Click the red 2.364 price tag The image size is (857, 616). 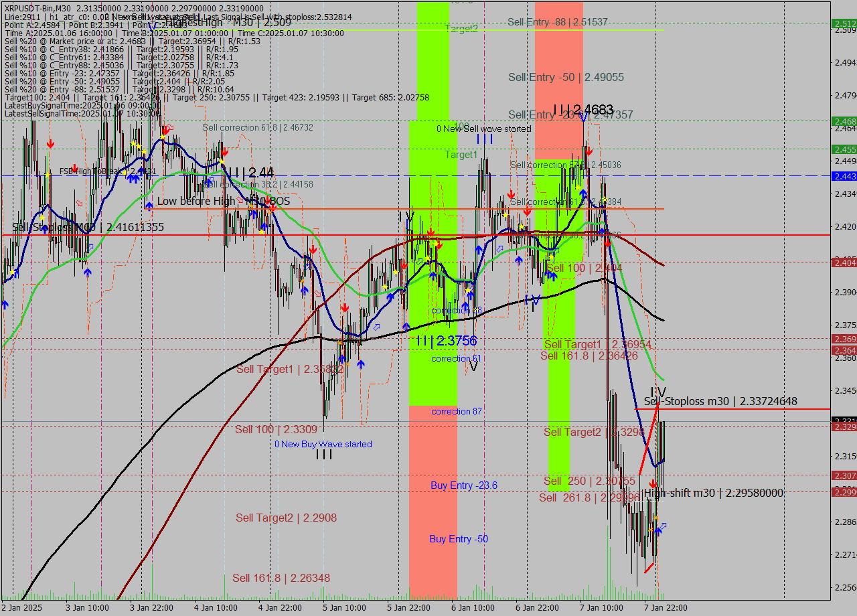pyautogui.click(x=844, y=350)
